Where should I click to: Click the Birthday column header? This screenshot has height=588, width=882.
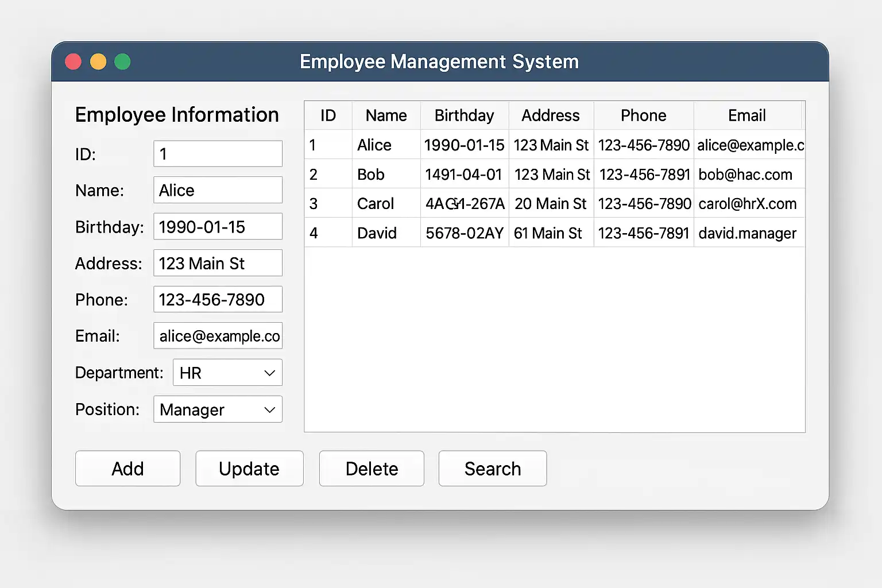[464, 115]
